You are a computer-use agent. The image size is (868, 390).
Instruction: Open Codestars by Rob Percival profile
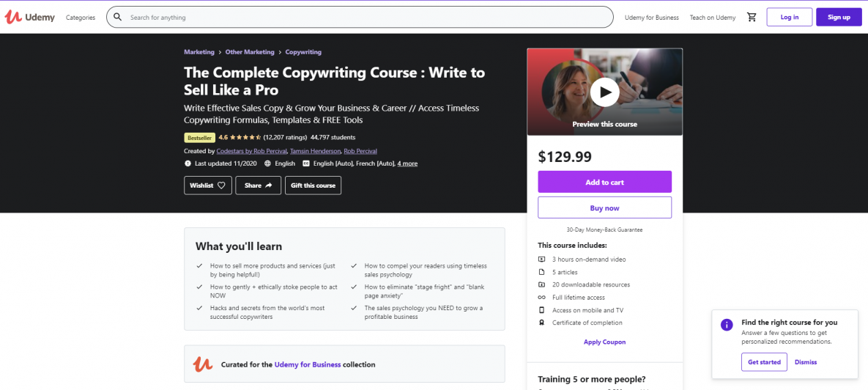click(x=252, y=151)
